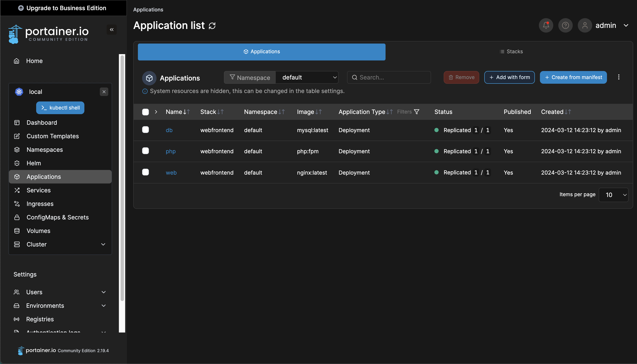Sort by Image column arrows

318,112
